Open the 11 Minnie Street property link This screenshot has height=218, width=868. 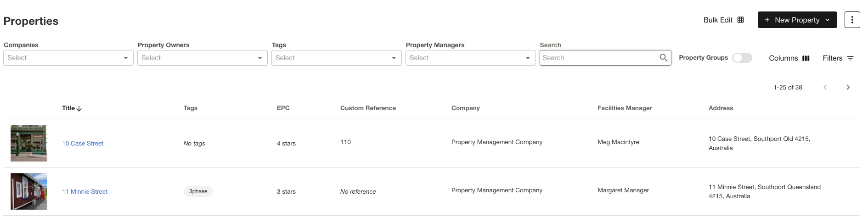tap(85, 191)
